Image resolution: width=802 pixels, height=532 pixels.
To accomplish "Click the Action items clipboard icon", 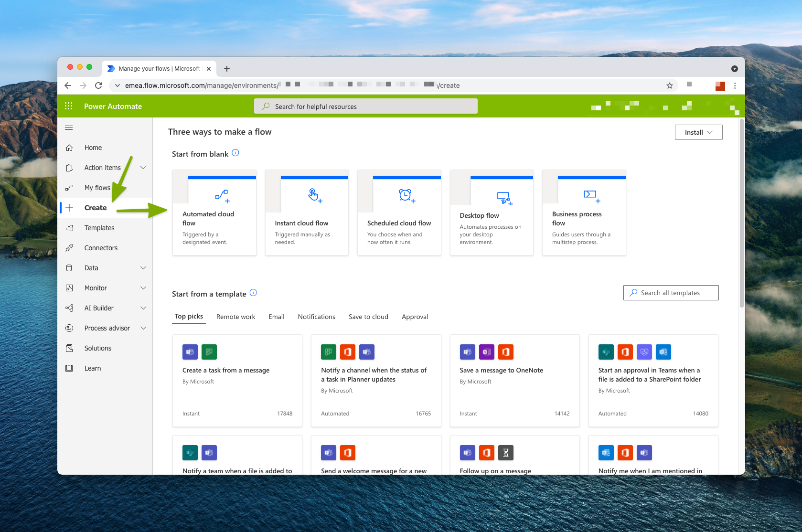I will pyautogui.click(x=69, y=168).
